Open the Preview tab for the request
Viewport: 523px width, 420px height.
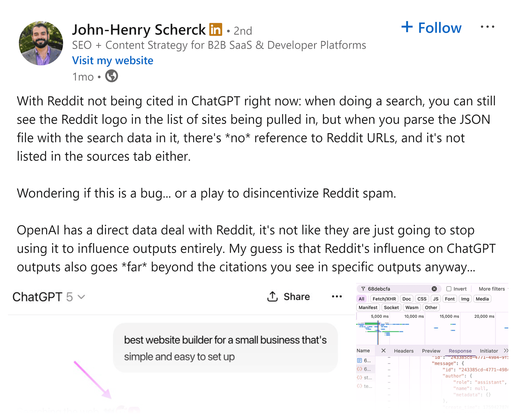pyautogui.click(x=432, y=351)
